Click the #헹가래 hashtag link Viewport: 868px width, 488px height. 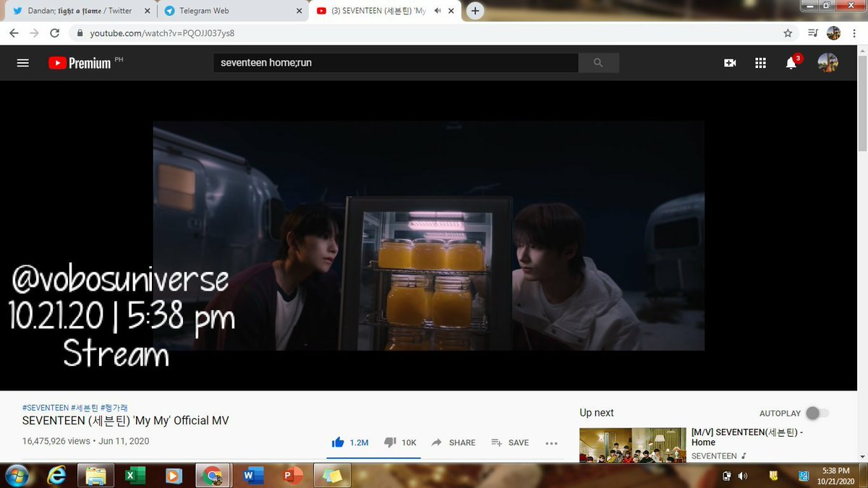[x=114, y=408]
